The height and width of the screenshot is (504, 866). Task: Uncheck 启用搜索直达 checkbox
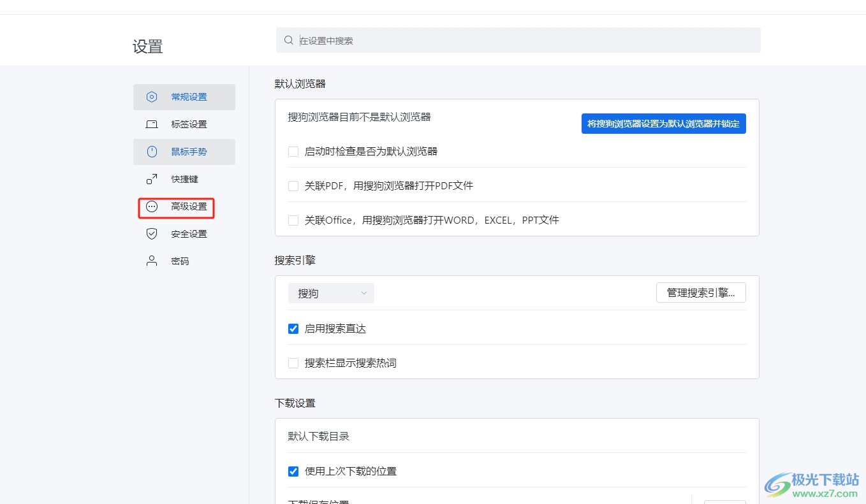click(293, 329)
